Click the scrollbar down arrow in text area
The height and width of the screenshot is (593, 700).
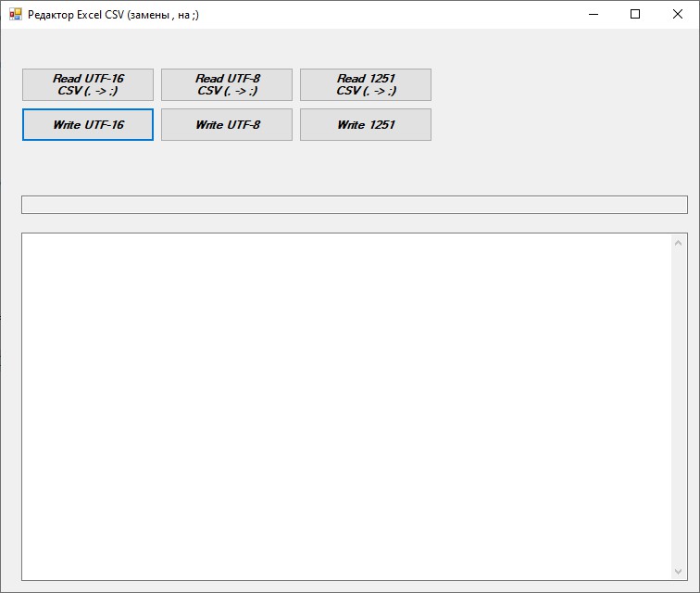679,572
